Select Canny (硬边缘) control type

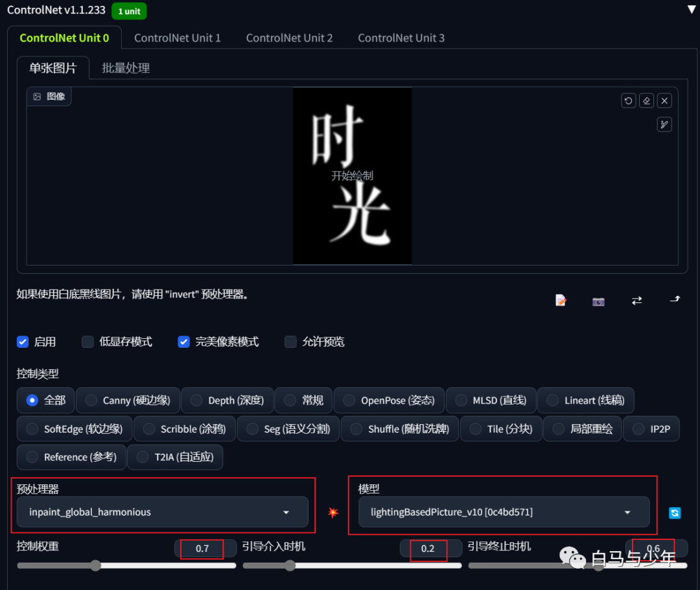128,400
